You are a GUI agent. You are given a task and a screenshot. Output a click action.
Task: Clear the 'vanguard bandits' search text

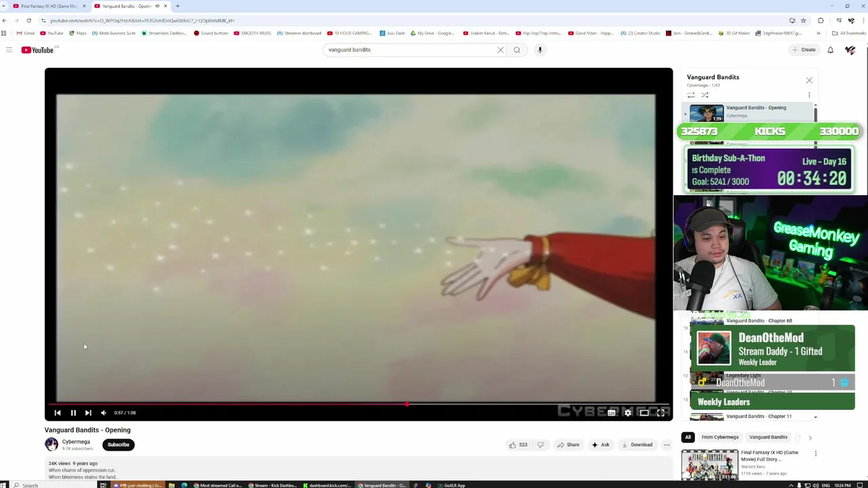click(x=500, y=49)
